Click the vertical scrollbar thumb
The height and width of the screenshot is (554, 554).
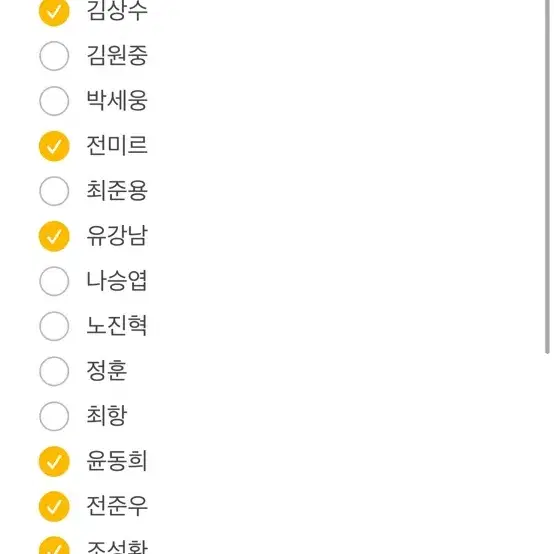[x=547, y=177]
